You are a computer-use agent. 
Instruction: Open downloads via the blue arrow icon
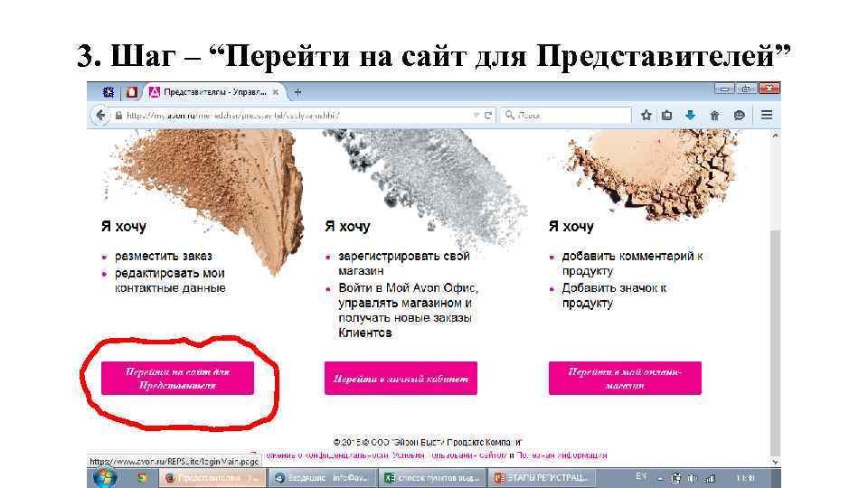[690, 115]
